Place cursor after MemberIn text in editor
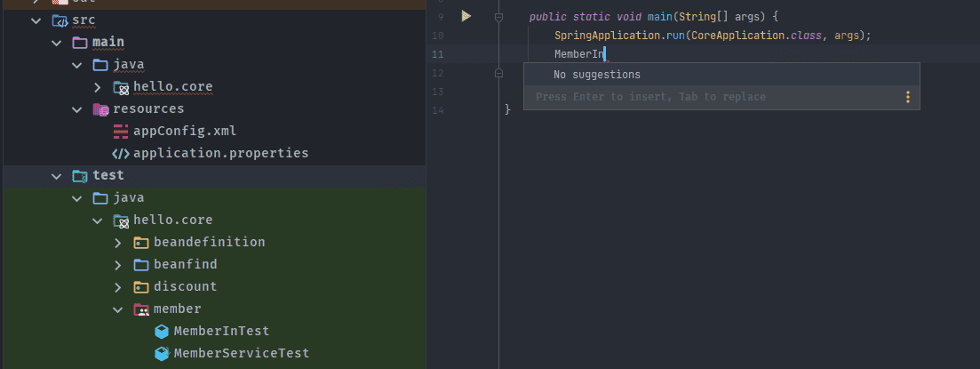Viewport: 980px width, 369px height. tap(605, 54)
